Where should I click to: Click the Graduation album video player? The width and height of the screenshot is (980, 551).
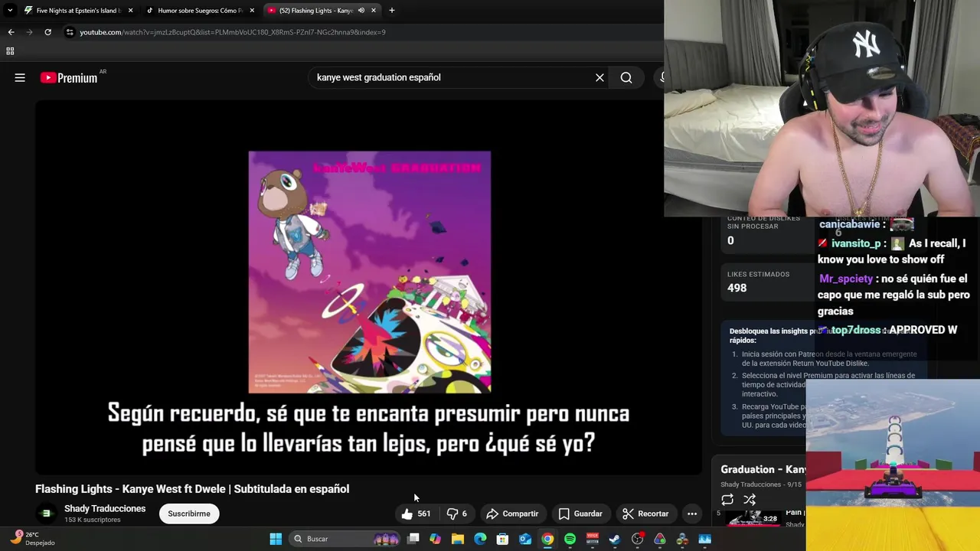point(368,289)
